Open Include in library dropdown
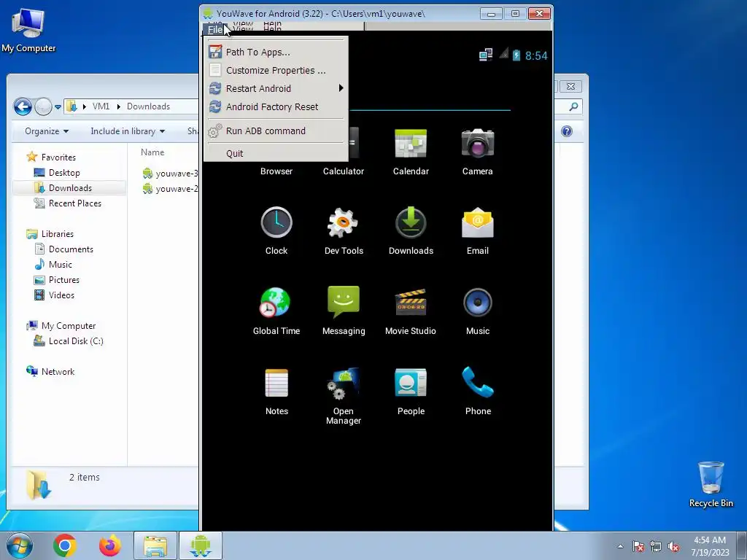 pos(128,131)
